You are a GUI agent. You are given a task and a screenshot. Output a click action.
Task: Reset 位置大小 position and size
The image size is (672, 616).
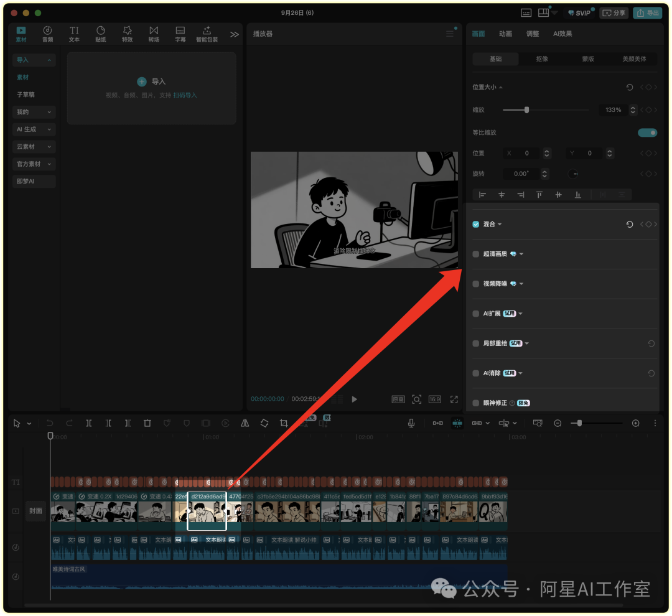point(630,87)
